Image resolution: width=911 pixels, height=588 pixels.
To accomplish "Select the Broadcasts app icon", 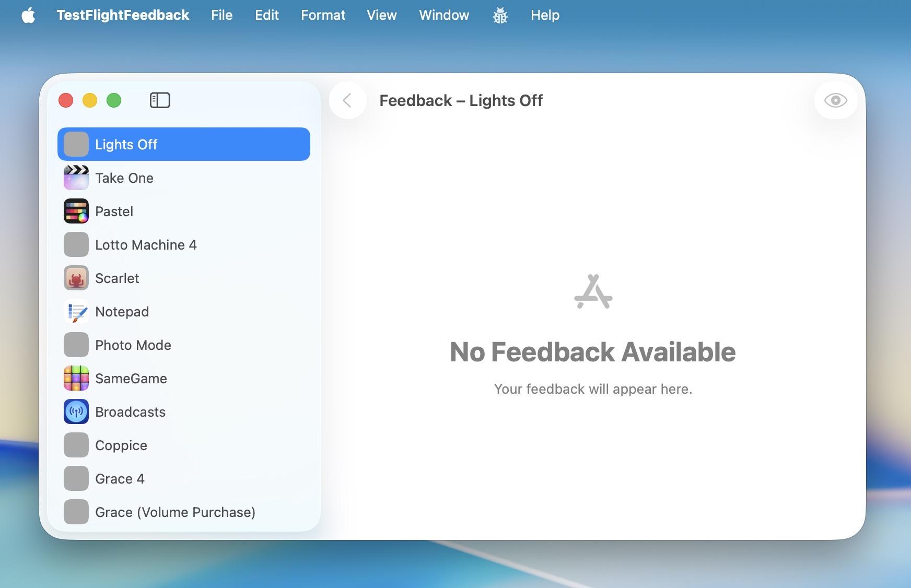I will pyautogui.click(x=76, y=412).
